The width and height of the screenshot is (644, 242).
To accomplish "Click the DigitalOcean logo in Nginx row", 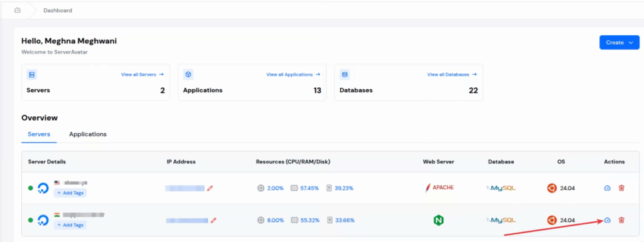I will 43,220.
